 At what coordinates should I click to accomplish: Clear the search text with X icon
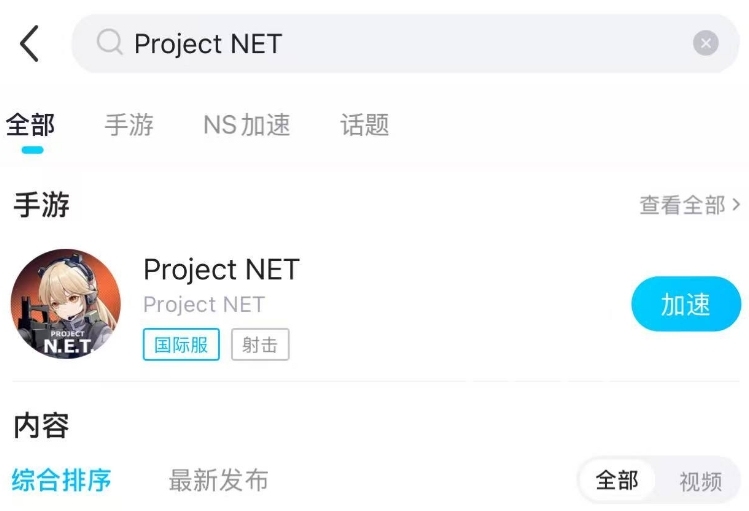pyautogui.click(x=705, y=43)
